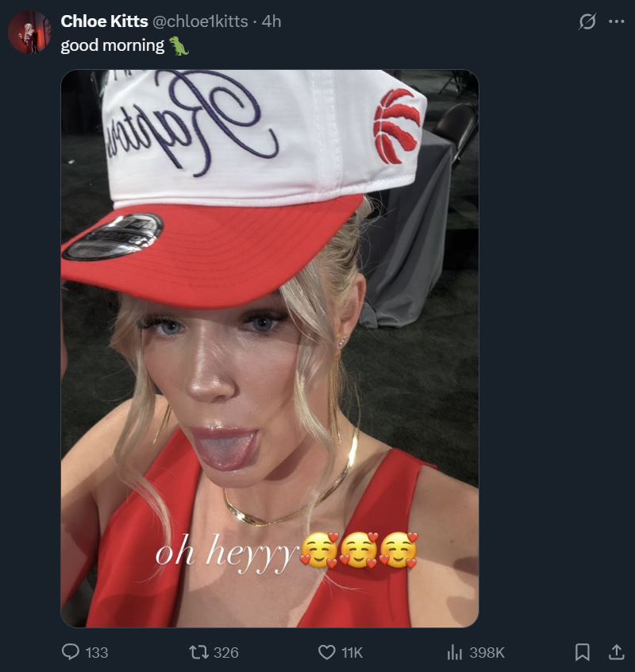Viewport: 635px width, 672px height.
Task: Click the 326 reposts count
Action: (x=225, y=652)
